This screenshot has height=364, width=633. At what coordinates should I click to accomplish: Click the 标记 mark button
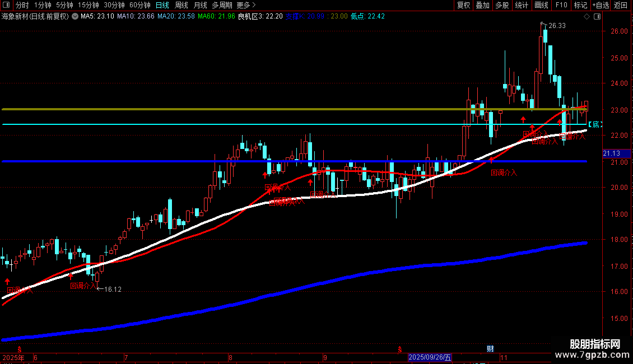click(580, 5)
